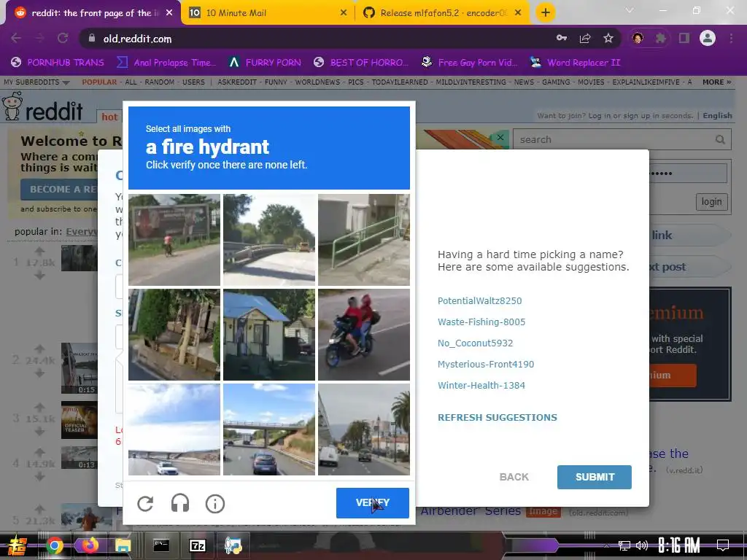Choose suggested name Mysterious-Front4190

point(486,365)
